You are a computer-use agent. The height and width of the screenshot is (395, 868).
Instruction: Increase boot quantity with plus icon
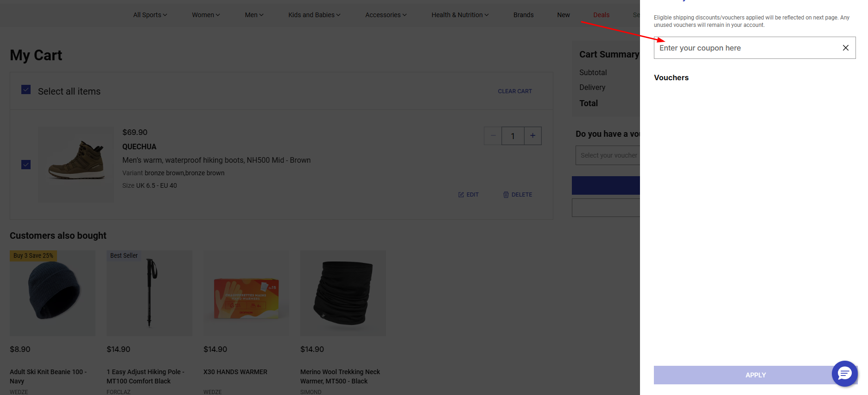click(532, 136)
